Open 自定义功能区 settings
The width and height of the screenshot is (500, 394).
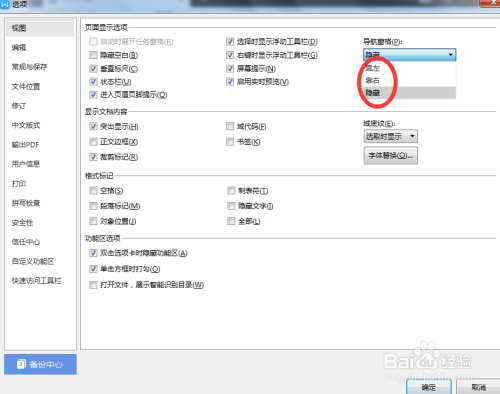tap(33, 261)
